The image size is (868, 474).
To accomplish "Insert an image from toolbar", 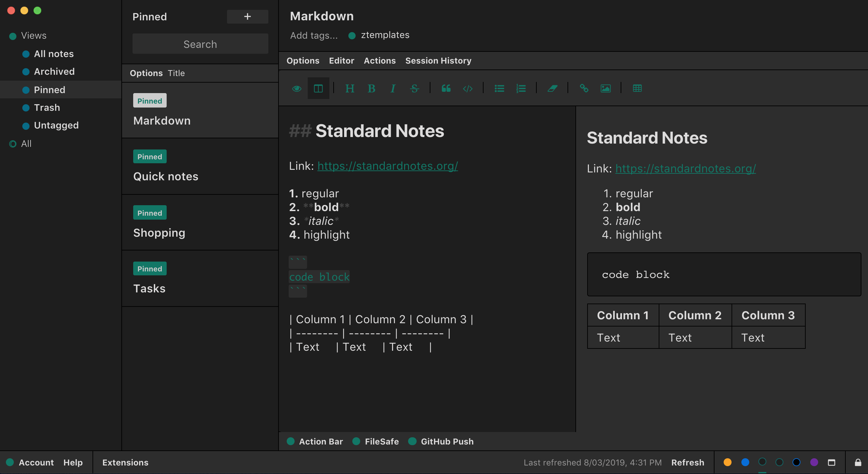I will 605,89.
